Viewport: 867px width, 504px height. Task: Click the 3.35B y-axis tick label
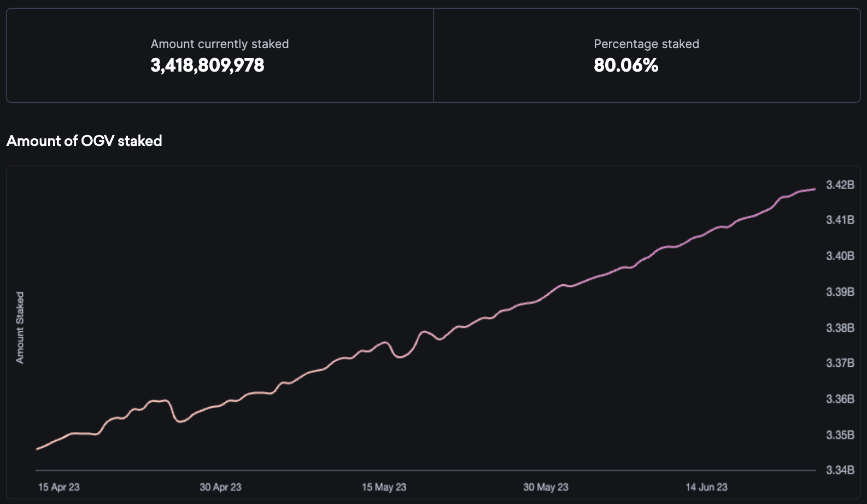point(840,435)
